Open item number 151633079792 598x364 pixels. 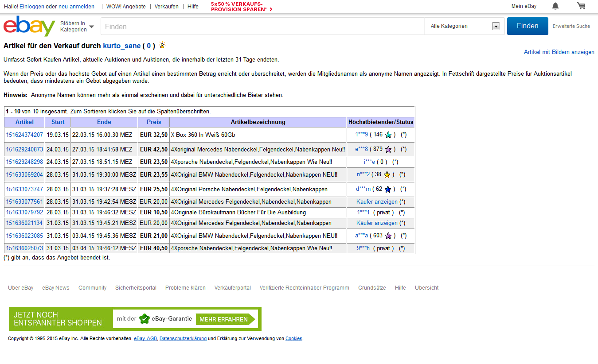(24, 213)
